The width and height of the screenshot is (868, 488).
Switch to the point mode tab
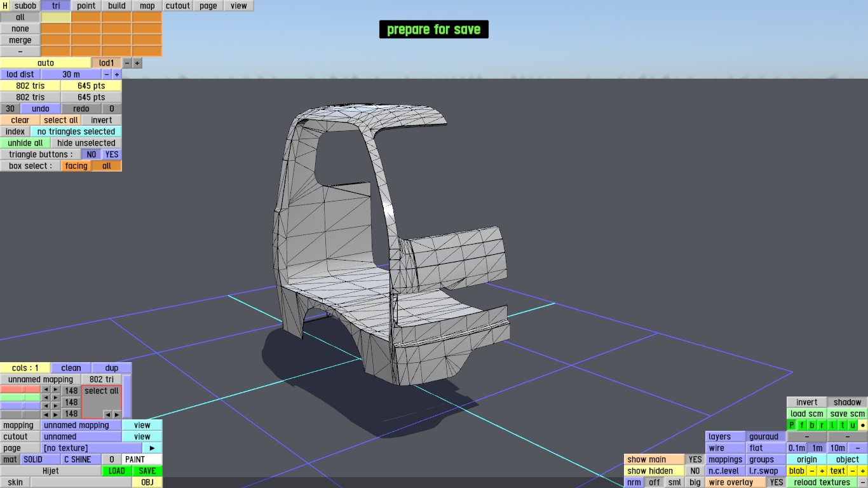(86, 6)
